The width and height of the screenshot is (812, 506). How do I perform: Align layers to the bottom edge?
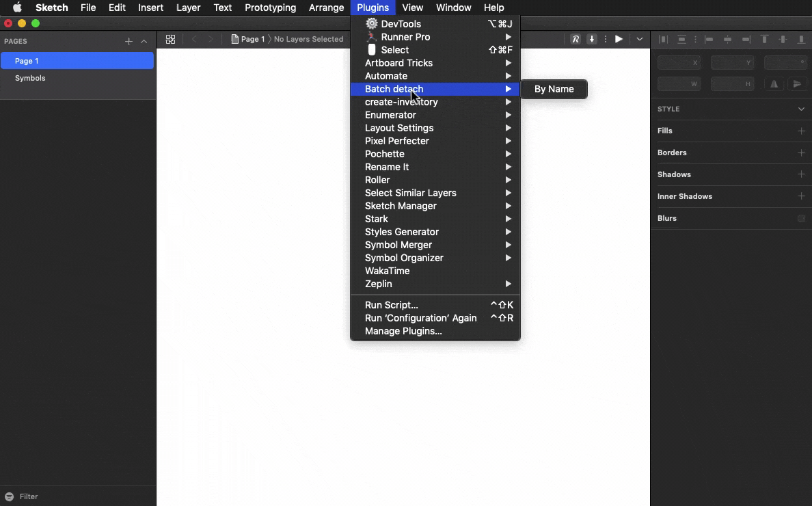801,40
